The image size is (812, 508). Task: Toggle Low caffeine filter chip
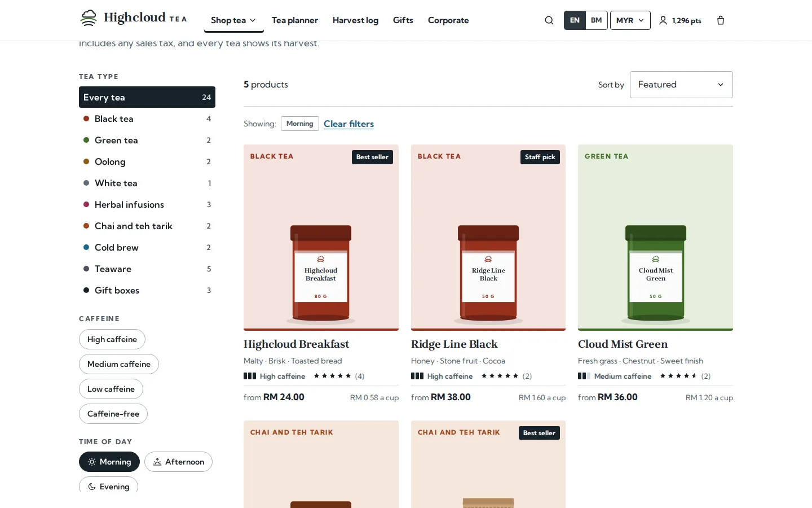pyautogui.click(x=111, y=389)
